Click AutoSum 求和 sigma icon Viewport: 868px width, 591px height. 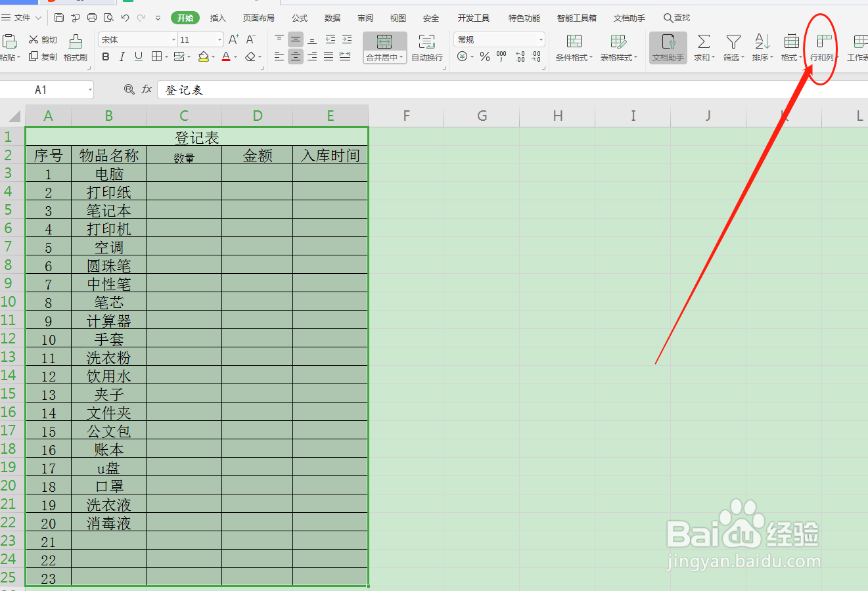point(704,41)
